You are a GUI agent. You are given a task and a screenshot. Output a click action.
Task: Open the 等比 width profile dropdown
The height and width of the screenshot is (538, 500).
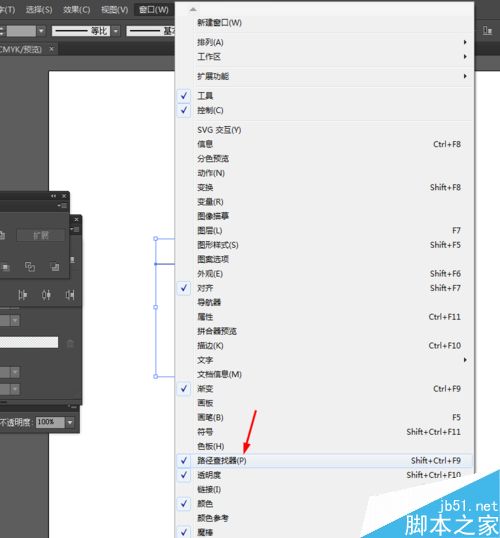[116, 31]
